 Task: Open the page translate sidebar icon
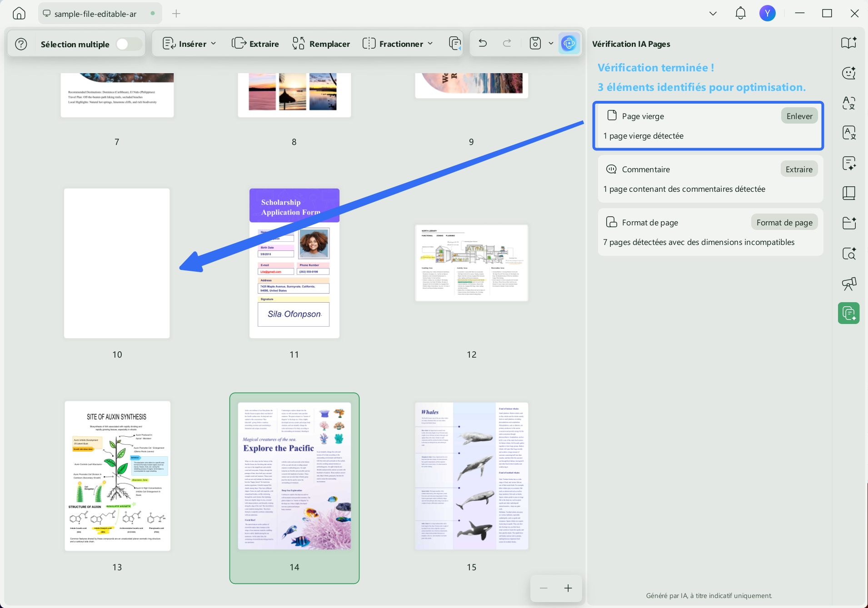848,133
